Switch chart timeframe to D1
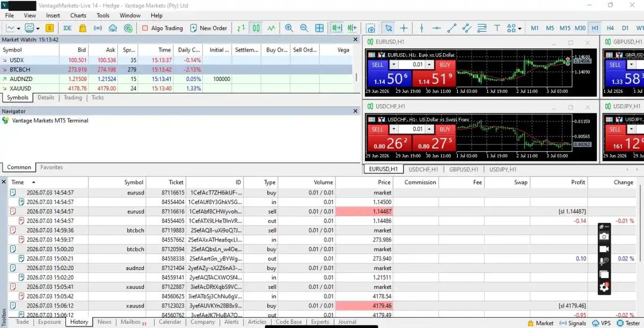Image resolution: width=644 pixels, height=328 pixels. pyautogui.click(x=625, y=28)
